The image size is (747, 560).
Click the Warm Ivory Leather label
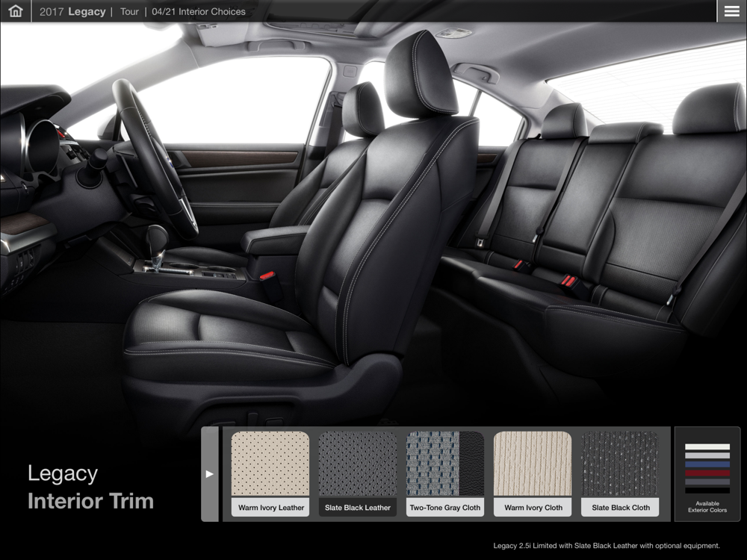[x=270, y=508]
